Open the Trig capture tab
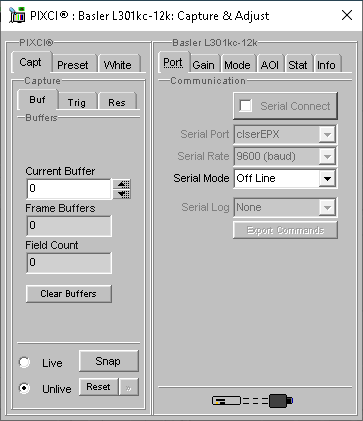The height and width of the screenshot is (421, 363). [x=77, y=102]
